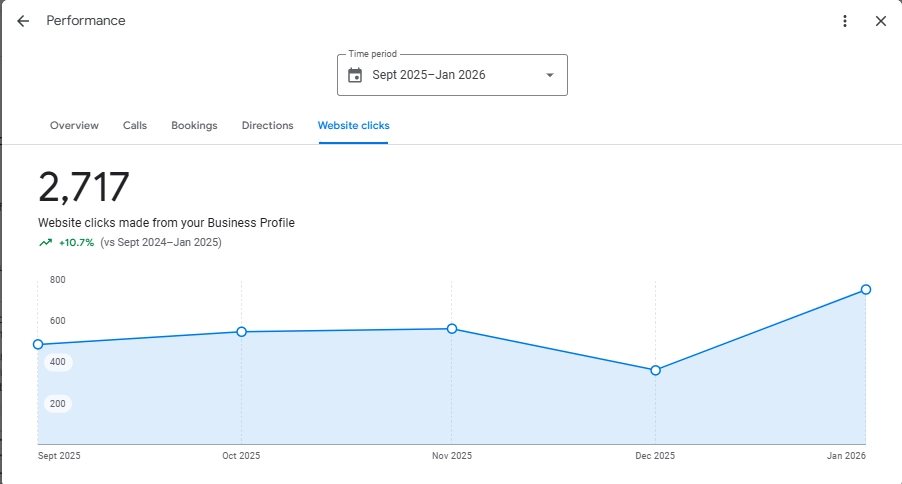Click the Sept 2025 data point on chart
The image size is (902, 484).
coord(38,344)
